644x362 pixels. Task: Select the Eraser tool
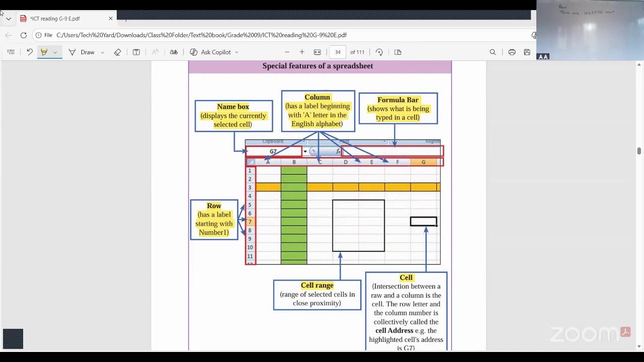click(117, 52)
